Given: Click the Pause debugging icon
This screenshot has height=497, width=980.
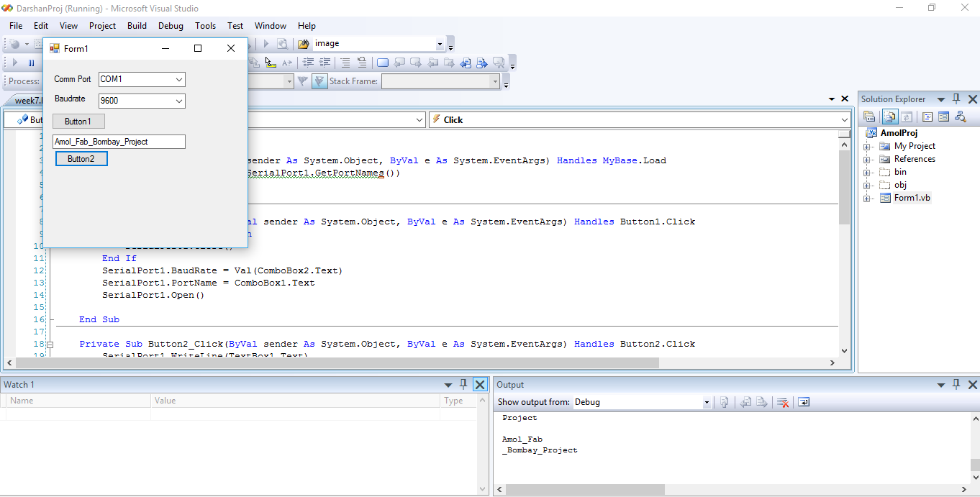Looking at the screenshot, I should pos(31,63).
